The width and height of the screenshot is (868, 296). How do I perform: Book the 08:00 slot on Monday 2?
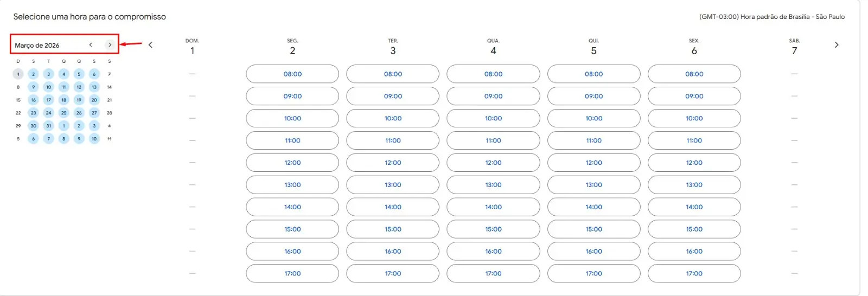coord(292,74)
